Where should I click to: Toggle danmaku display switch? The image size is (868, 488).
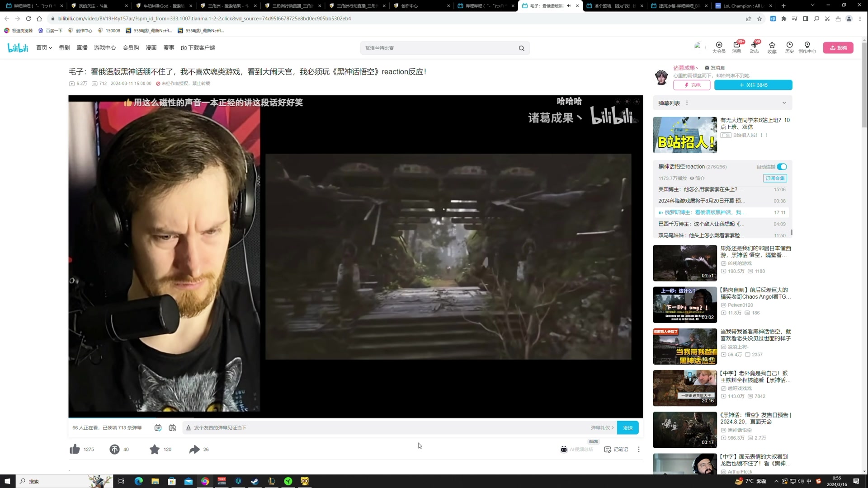158,428
